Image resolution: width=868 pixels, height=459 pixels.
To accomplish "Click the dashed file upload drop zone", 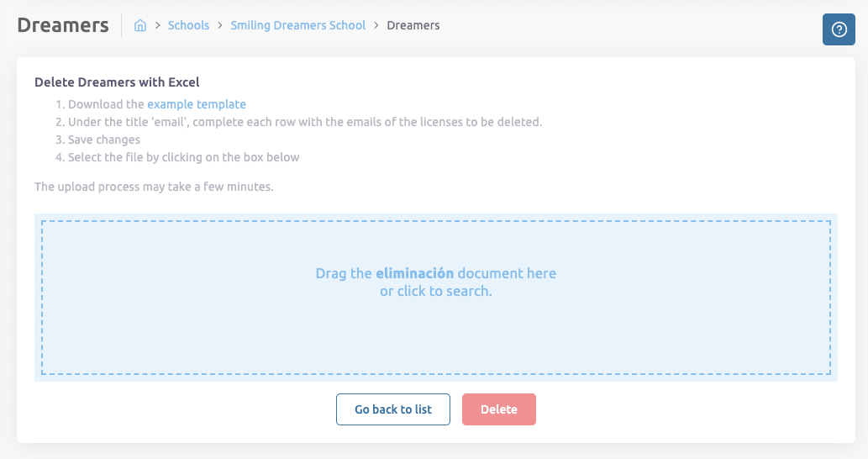I will pyautogui.click(x=435, y=336).
